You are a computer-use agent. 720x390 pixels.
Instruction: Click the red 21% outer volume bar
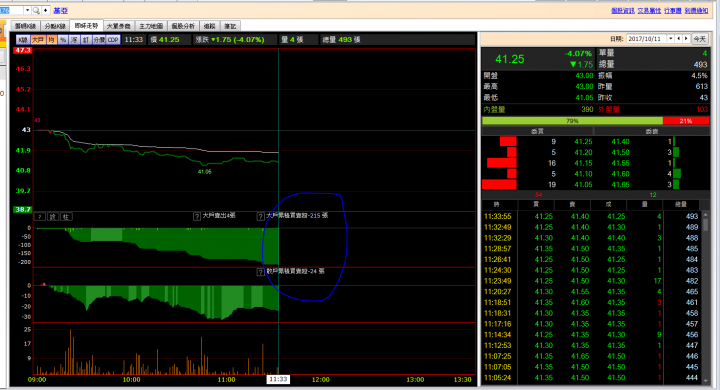point(686,121)
